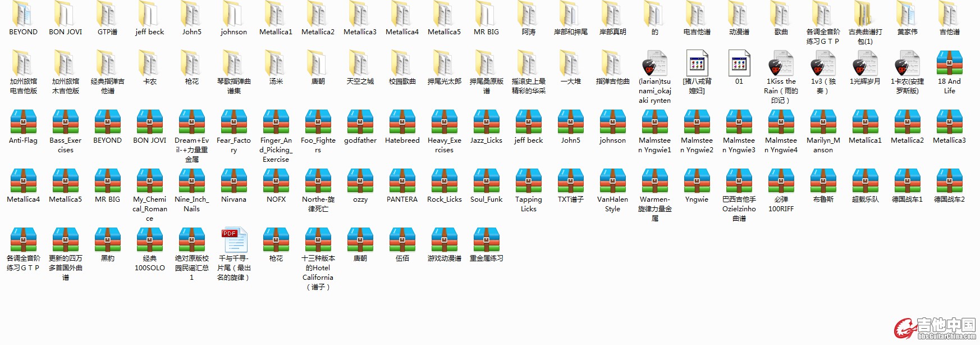This screenshot has width=980, height=345.
Task: Click the 汤米 folder label
Action: pos(276,81)
